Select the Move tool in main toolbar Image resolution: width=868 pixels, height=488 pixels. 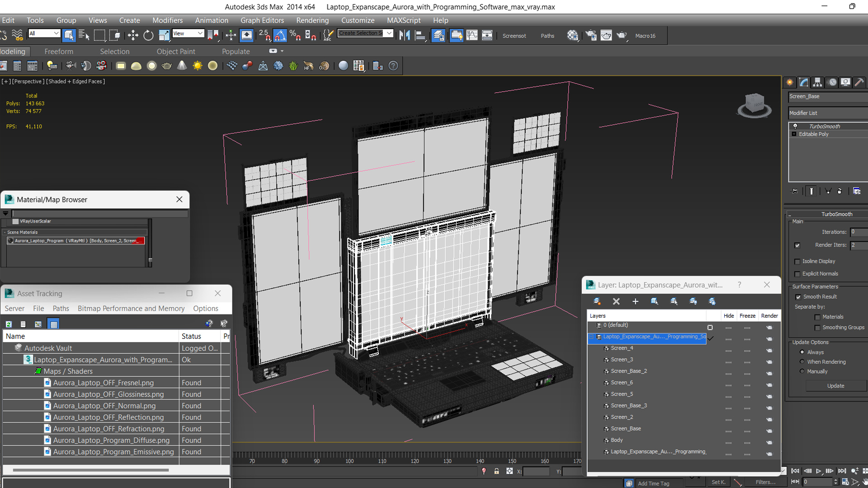tap(133, 35)
